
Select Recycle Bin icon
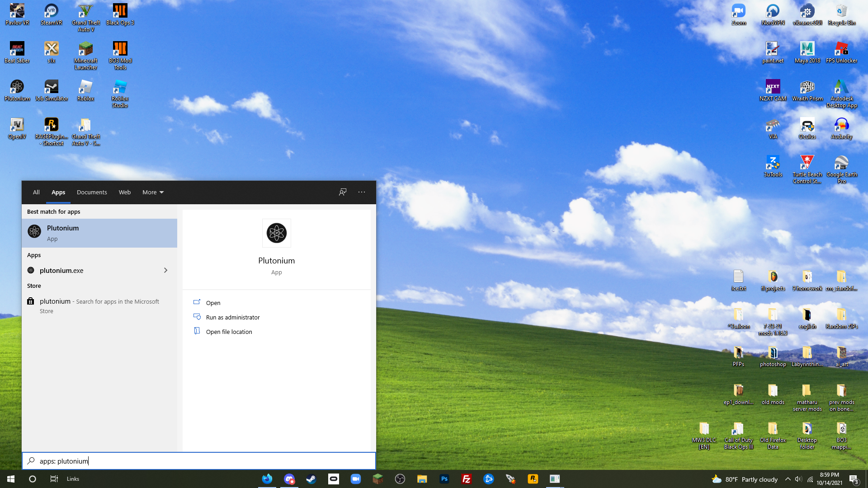tap(841, 14)
